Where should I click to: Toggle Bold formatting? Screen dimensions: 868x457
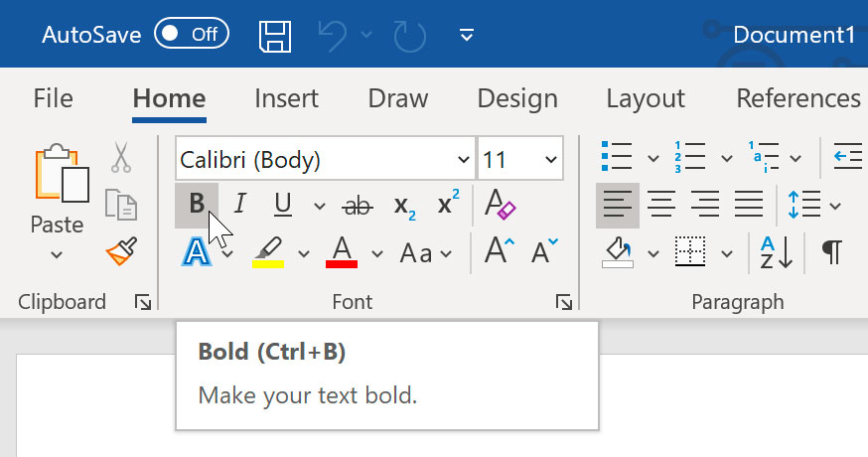coord(197,205)
